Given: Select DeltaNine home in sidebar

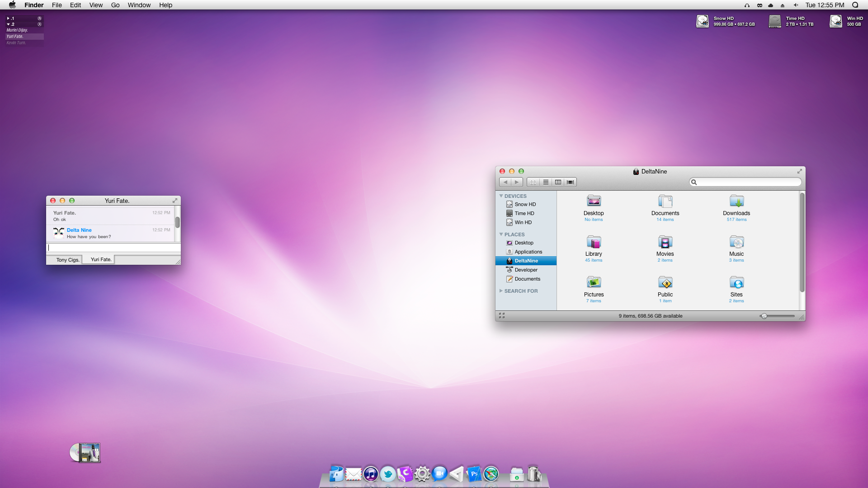Looking at the screenshot, I should click(526, 261).
